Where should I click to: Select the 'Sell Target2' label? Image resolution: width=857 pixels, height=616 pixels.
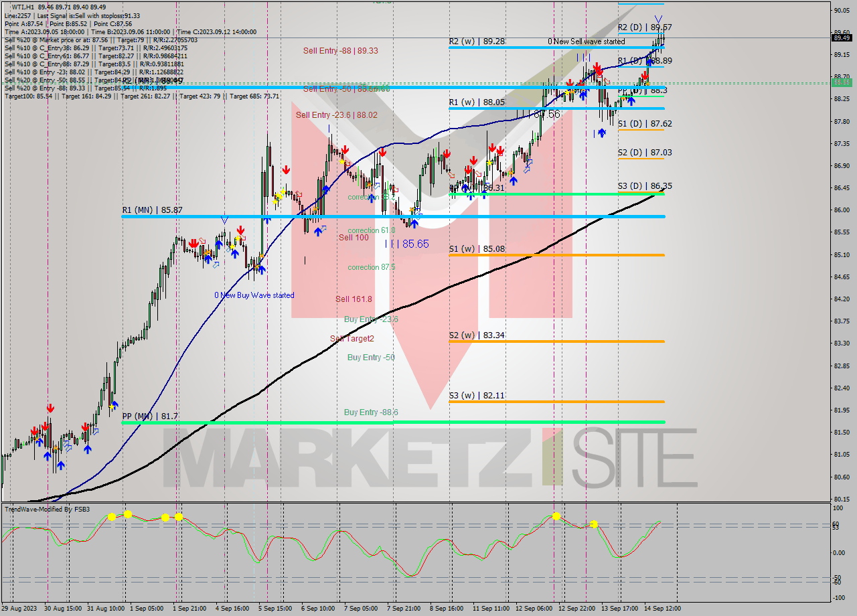[352, 339]
